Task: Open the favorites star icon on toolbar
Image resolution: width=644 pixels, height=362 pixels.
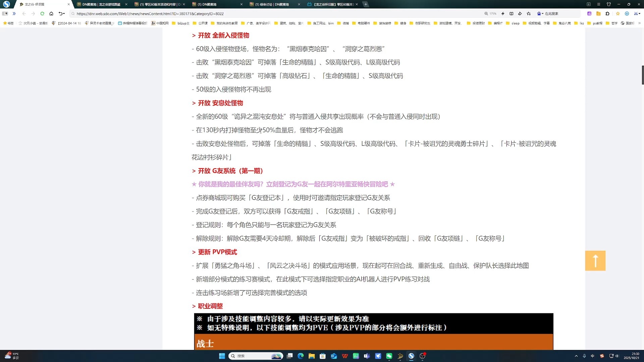Action: (618, 14)
